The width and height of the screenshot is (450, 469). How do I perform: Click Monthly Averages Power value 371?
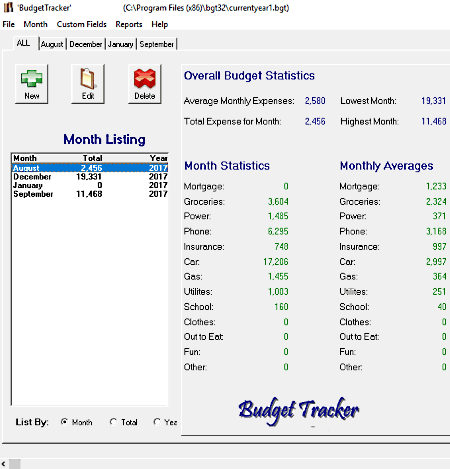click(x=439, y=216)
